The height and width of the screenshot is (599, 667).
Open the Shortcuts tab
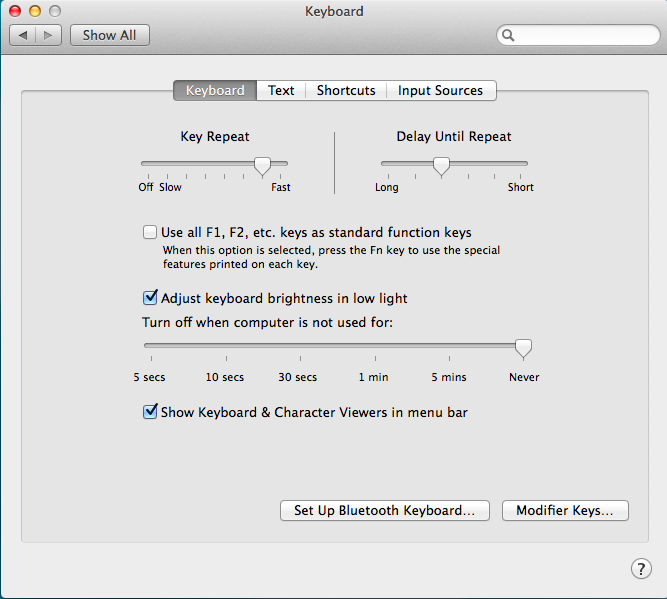pyautogui.click(x=346, y=90)
